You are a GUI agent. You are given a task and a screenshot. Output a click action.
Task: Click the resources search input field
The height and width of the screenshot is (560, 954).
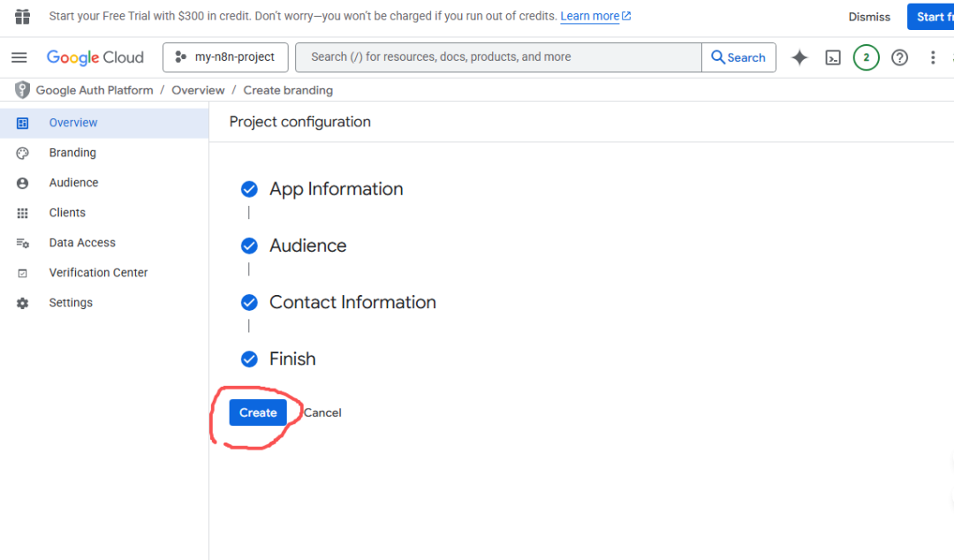tap(499, 57)
